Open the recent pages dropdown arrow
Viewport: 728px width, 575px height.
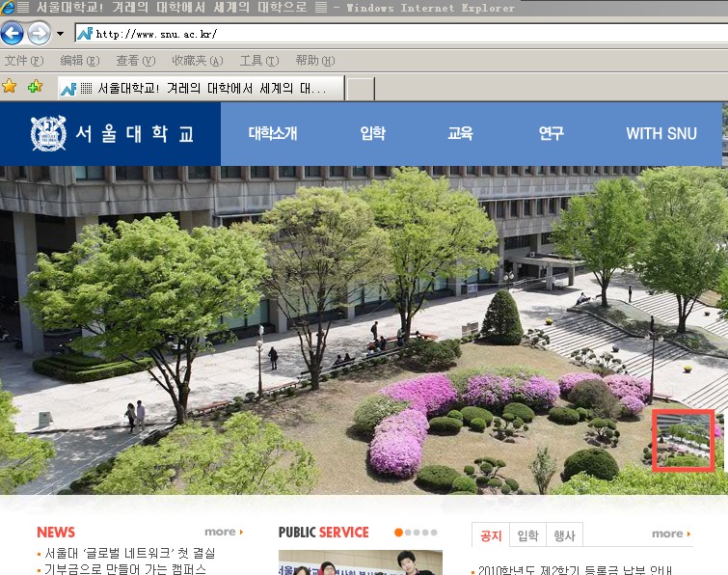pos(60,34)
